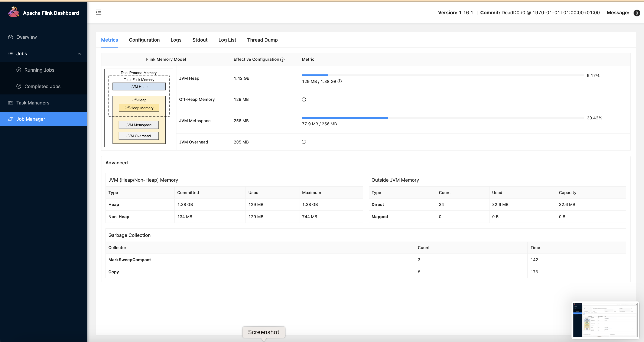The height and width of the screenshot is (342, 644).
Task: Select the Running Jobs play icon
Action: pyautogui.click(x=19, y=70)
